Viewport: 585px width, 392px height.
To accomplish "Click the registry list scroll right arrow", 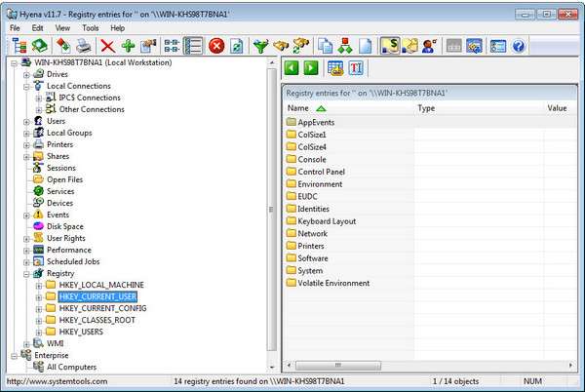I will 570,365.
